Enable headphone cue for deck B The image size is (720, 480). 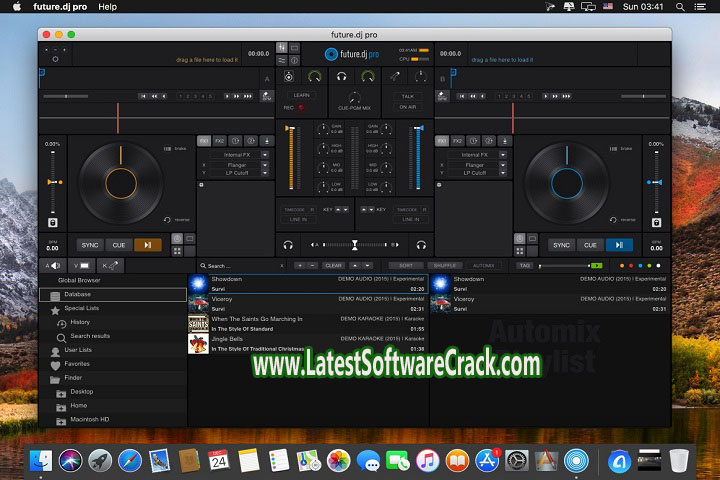(x=421, y=245)
